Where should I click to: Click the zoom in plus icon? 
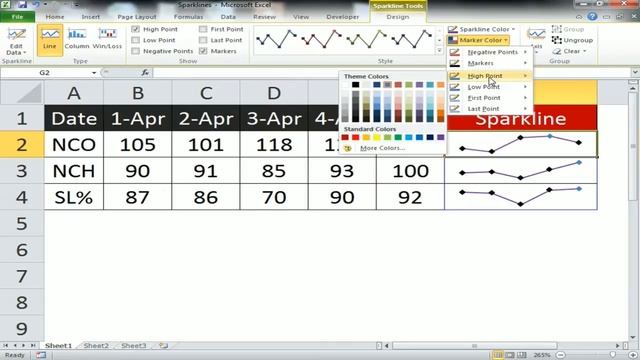coord(633,355)
